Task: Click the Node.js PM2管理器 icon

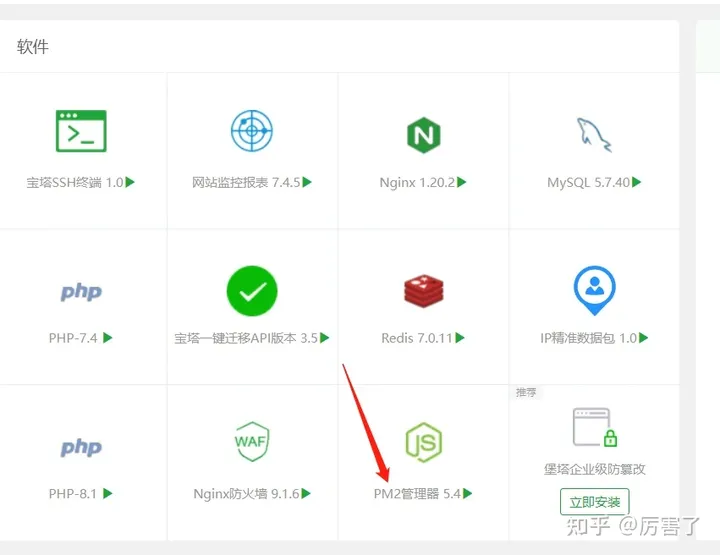Action: [x=423, y=442]
